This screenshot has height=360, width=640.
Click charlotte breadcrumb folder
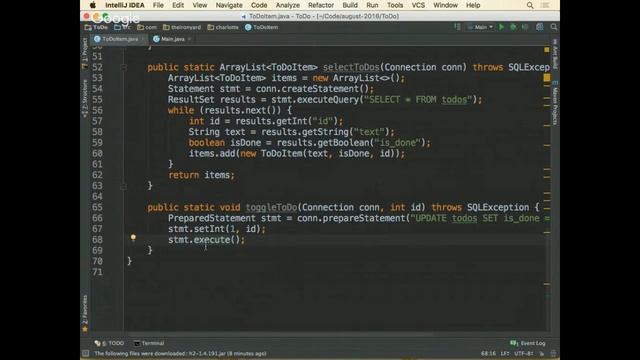pyautogui.click(x=223, y=27)
